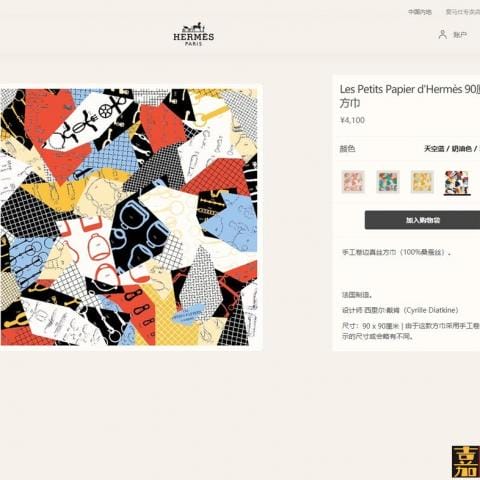Open the account text link
This screenshot has width=480, height=480.
(x=460, y=35)
